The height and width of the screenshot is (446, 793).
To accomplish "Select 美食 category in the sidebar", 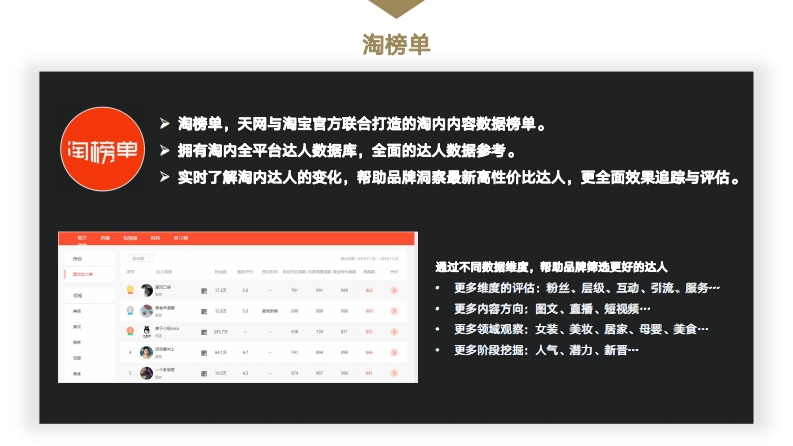I will 77,374.
